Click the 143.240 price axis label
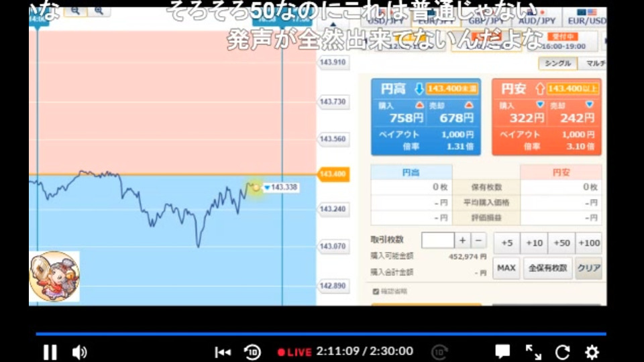The image size is (644, 362). [333, 209]
